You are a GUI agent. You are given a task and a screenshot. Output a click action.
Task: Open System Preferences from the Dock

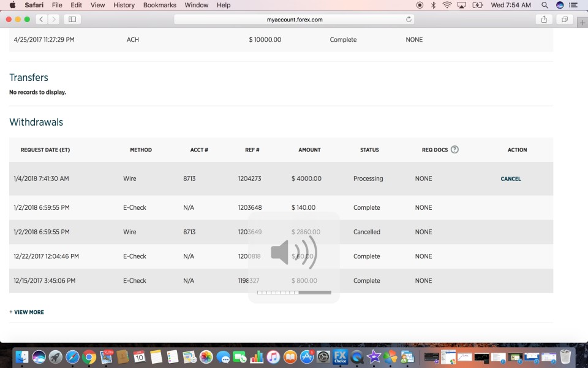[323, 357]
